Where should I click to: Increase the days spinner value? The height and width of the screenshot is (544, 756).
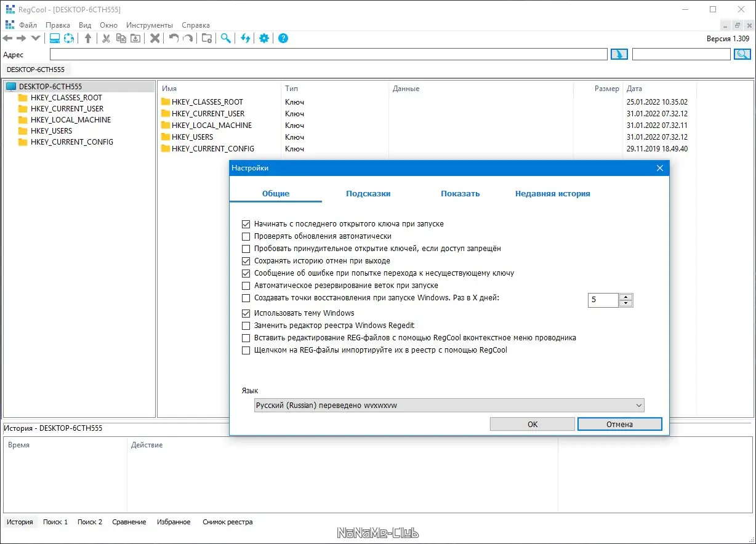point(626,297)
